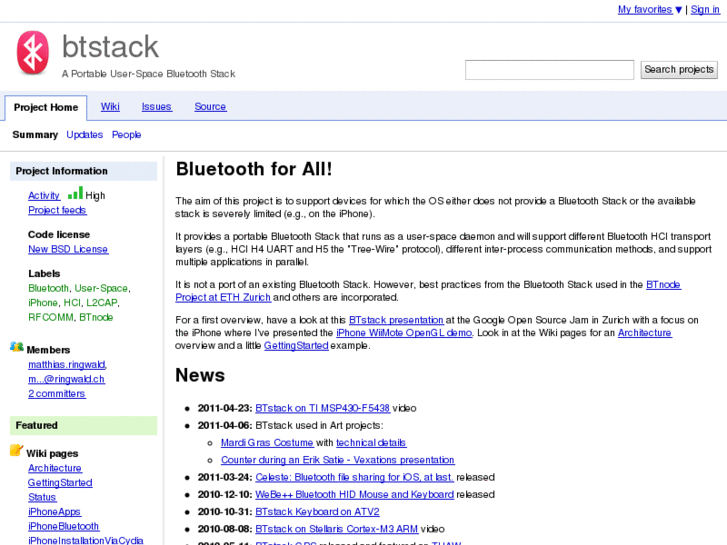Focus the project search input field
This screenshot has height=545, width=727.
pos(549,70)
